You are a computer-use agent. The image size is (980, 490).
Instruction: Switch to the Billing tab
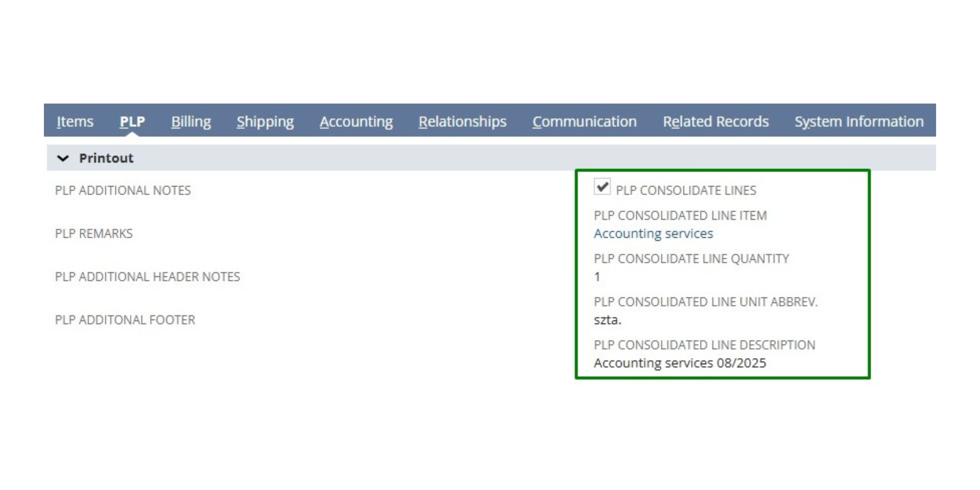click(191, 122)
